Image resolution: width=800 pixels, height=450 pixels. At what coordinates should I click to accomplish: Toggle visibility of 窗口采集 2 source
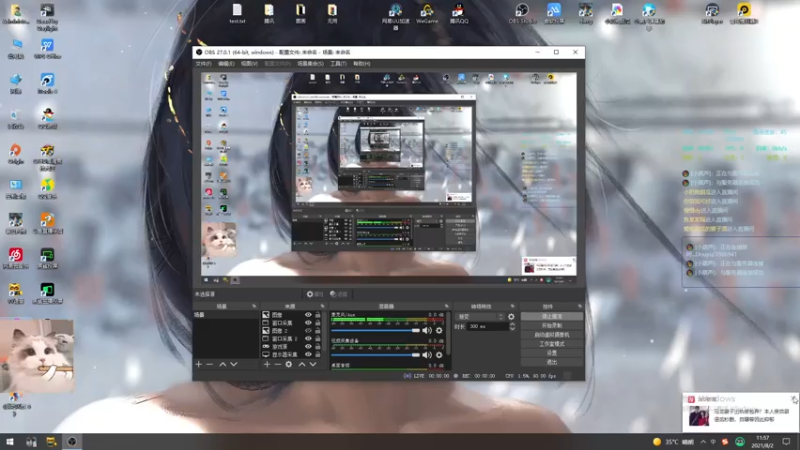point(308,339)
